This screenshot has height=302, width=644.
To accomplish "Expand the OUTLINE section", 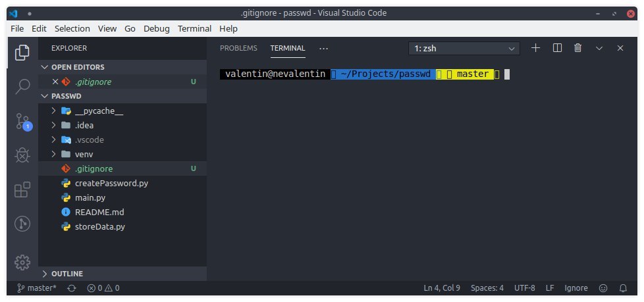I will click(x=122, y=274).
